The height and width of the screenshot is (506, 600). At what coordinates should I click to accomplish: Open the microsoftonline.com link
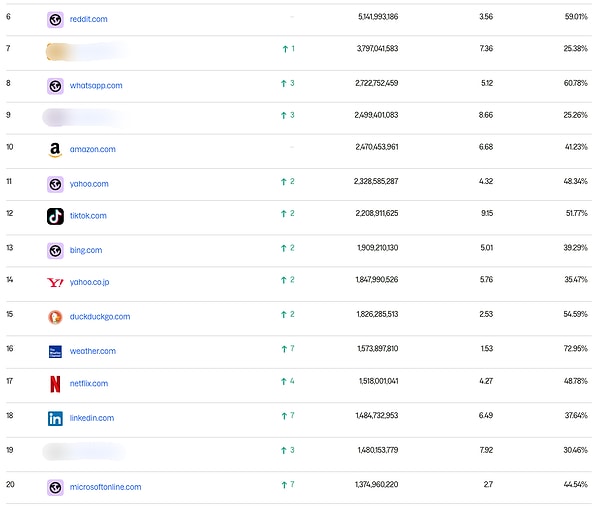(x=105, y=487)
